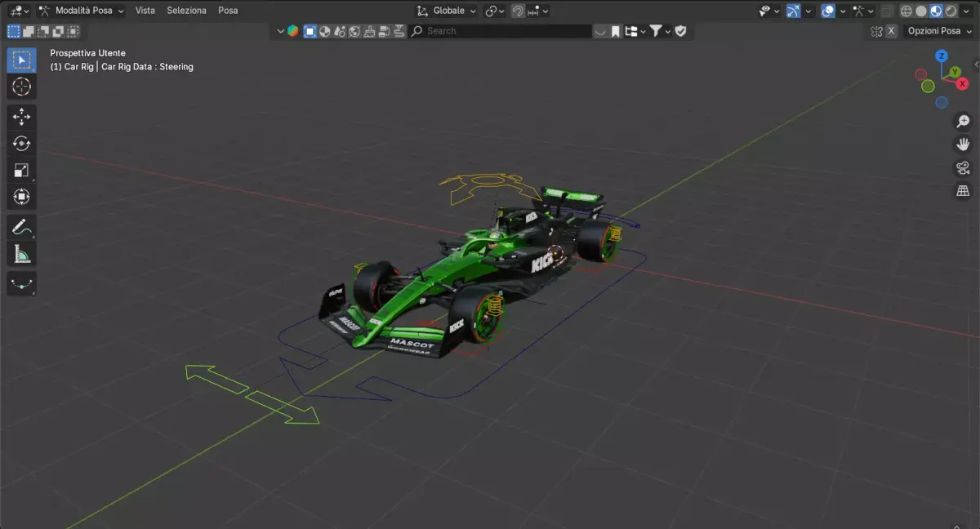Image resolution: width=980 pixels, height=529 pixels.
Task: Select the 3D Cursor tool
Action: [x=22, y=87]
